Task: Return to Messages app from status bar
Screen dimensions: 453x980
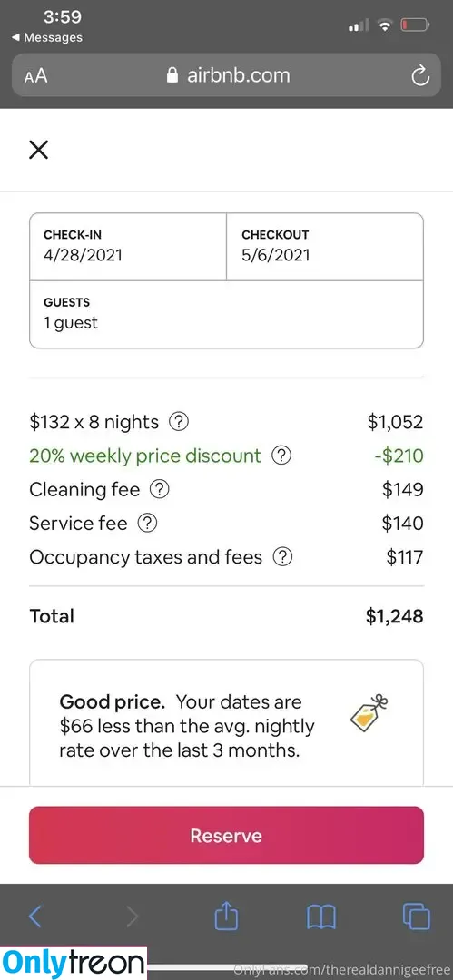Action: coord(47,37)
